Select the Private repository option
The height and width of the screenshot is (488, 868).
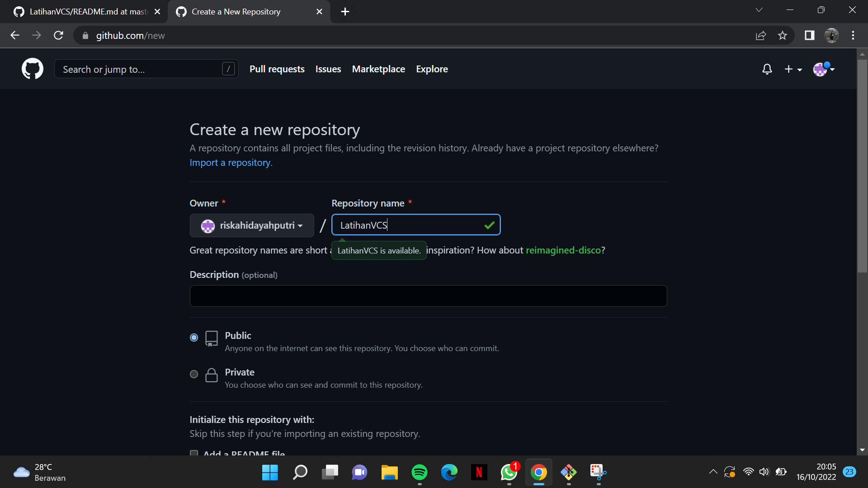pos(193,374)
